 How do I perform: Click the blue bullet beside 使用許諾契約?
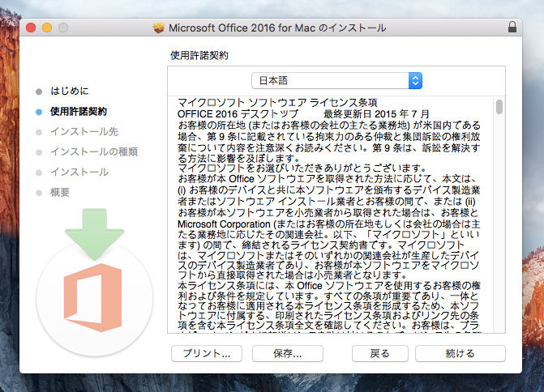(x=39, y=112)
